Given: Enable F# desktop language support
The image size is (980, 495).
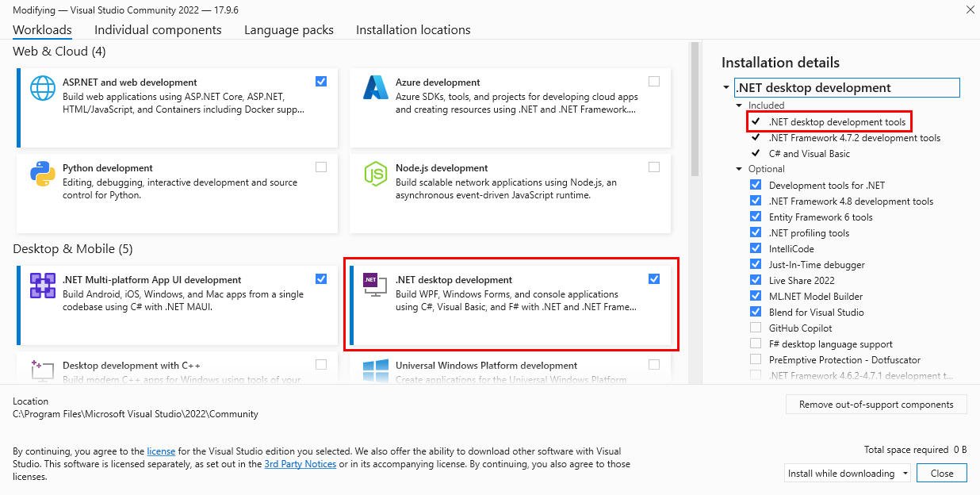Looking at the screenshot, I should 756,343.
